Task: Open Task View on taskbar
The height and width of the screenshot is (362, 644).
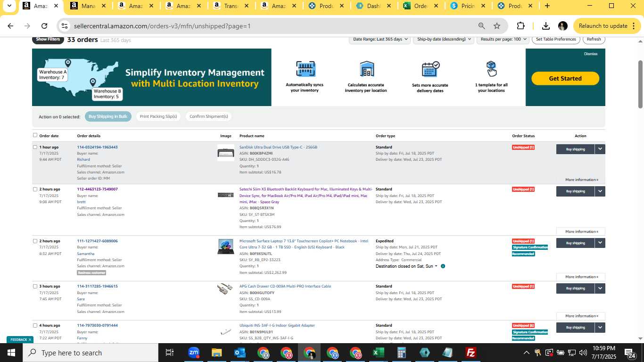Action: click(x=170, y=353)
